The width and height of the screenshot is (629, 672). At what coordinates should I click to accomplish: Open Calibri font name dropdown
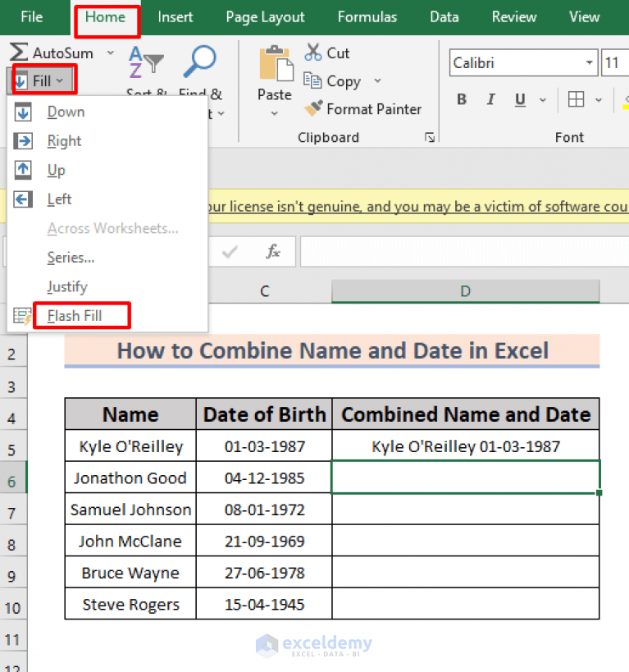pos(590,62)
